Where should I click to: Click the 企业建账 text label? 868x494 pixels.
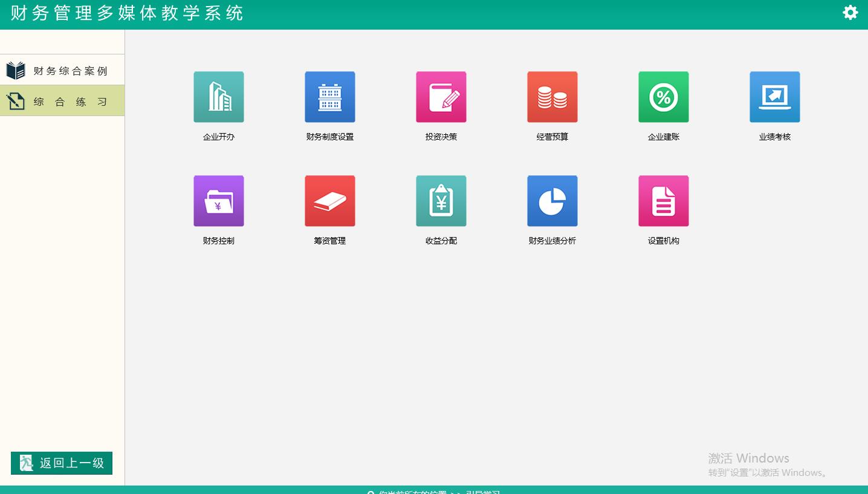click(x=663, y=137)
